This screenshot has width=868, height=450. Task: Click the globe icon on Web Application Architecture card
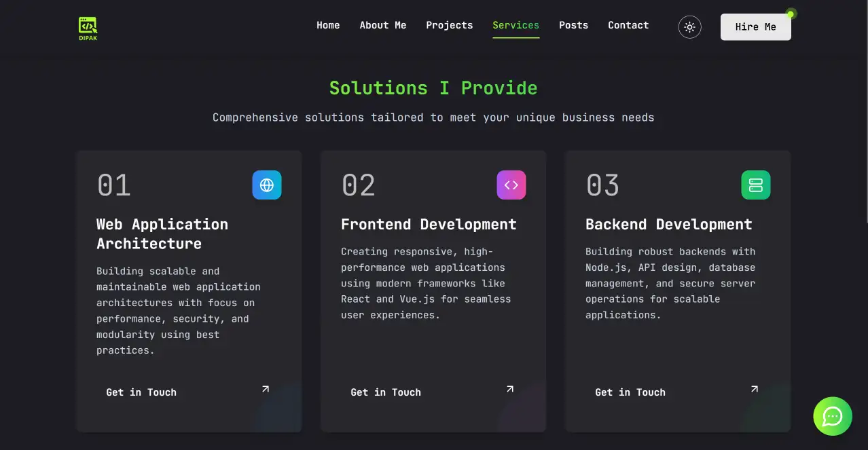click(x=267, y=185)
